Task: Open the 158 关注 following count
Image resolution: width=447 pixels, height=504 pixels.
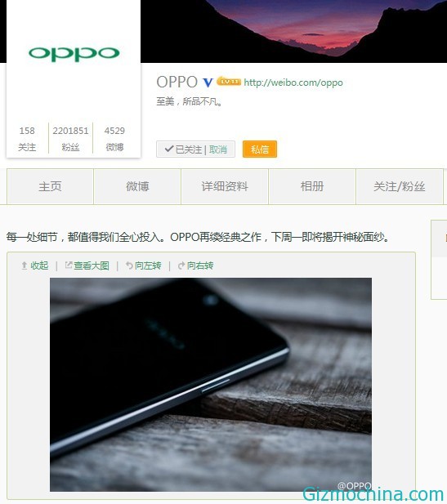Action: pyautogui.click(x=27, y=139)
